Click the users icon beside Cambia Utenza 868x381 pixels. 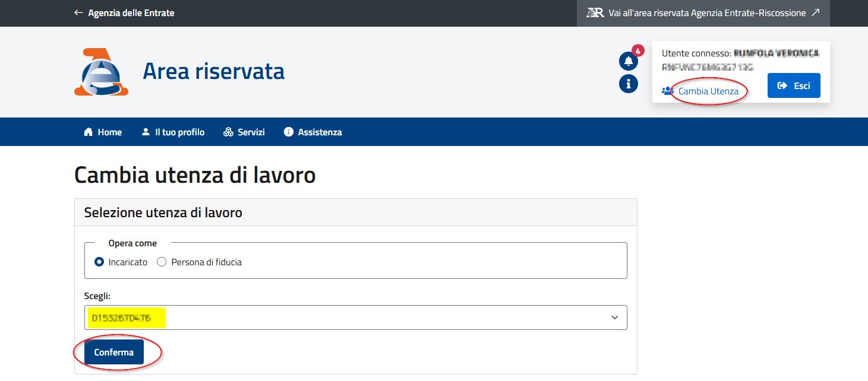click(x=668, y=91)
